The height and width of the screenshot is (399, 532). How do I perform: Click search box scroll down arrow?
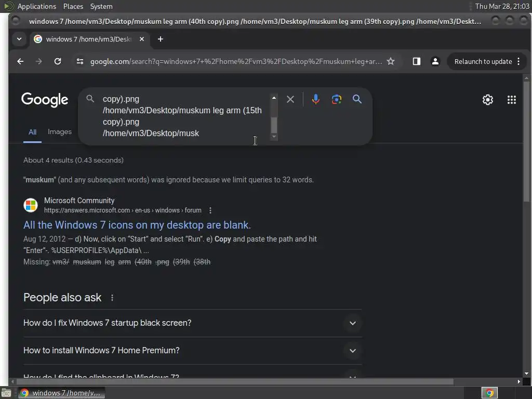pyautogui.click(x=274, y=137)
